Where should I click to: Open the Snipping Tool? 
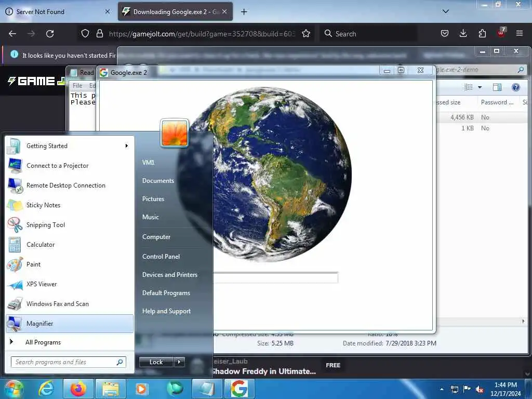pos(70,224)
